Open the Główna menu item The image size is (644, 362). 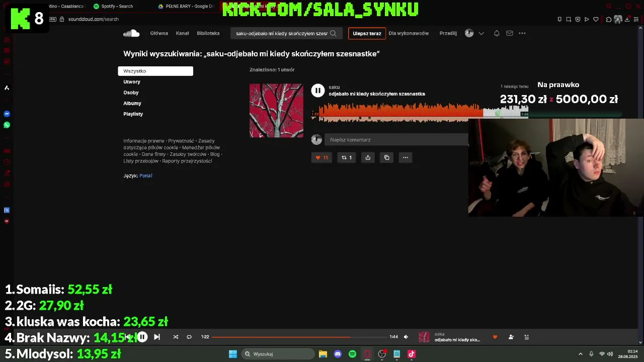[x=159, y=33]
